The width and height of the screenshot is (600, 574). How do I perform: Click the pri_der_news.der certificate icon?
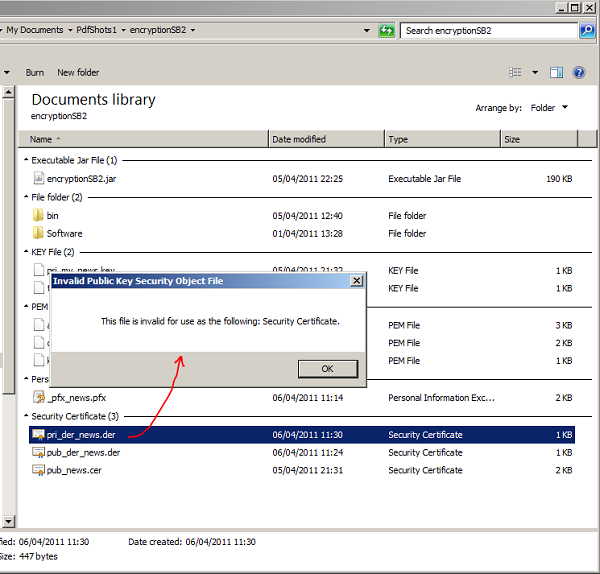(38, 434)
